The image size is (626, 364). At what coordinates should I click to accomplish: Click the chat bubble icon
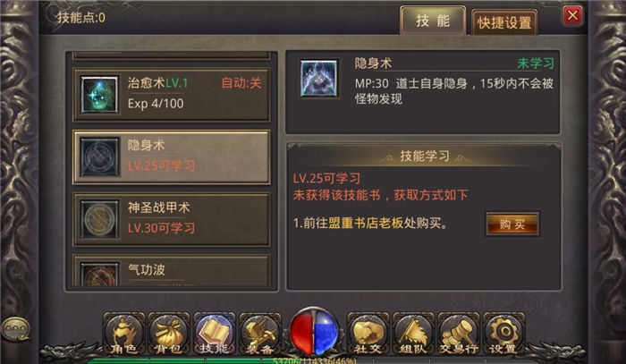(x=16, y=330)
